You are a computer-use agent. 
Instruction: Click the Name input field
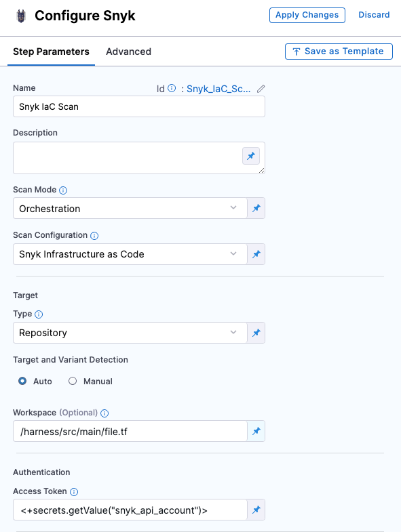pyautogui.click(x=139, y=106)
